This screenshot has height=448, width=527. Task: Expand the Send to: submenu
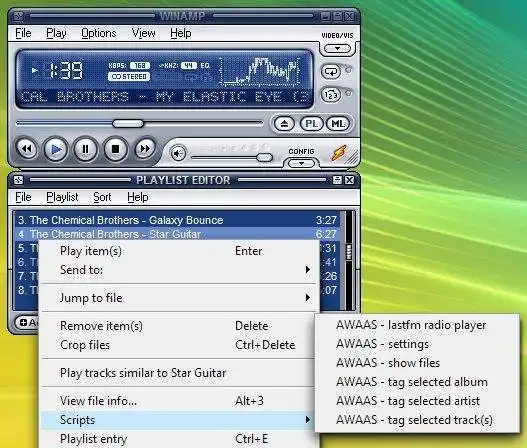[179, 270]
